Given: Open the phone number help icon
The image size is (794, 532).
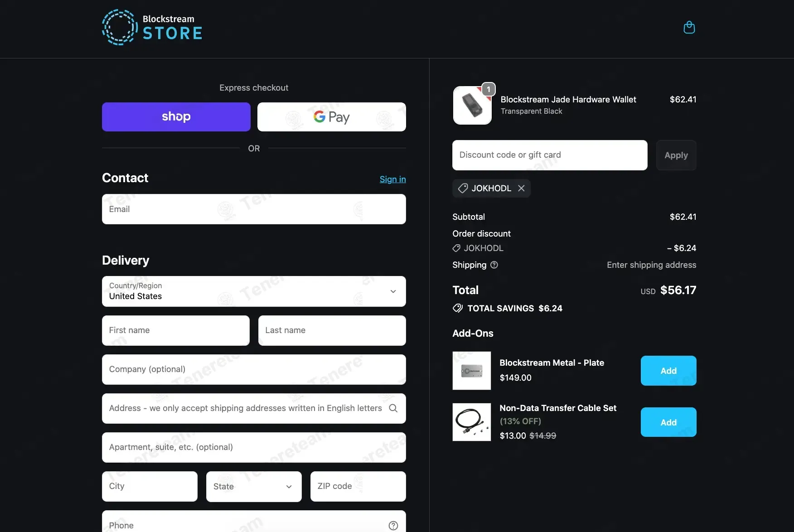Looking at the screenshot, I should point(393,525).
